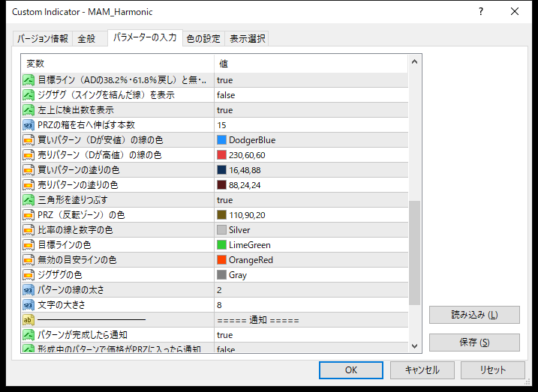Click the 値 column header

311,64
